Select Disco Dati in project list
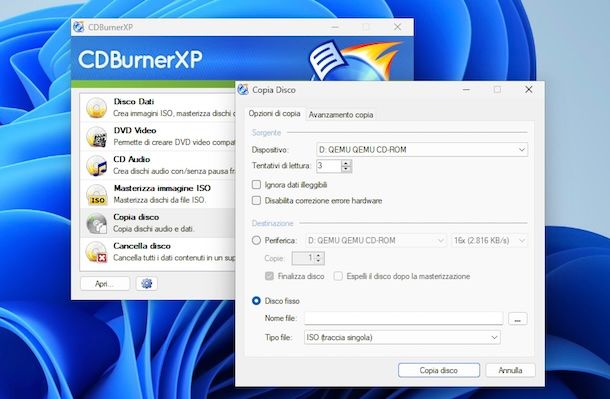Screen dimensions: 610x399 click(158, 107)
